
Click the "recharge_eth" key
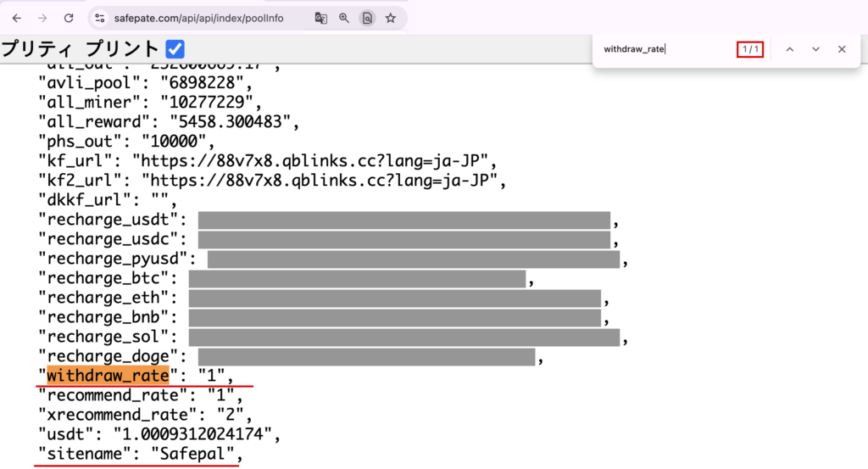(x=103, y=298)
